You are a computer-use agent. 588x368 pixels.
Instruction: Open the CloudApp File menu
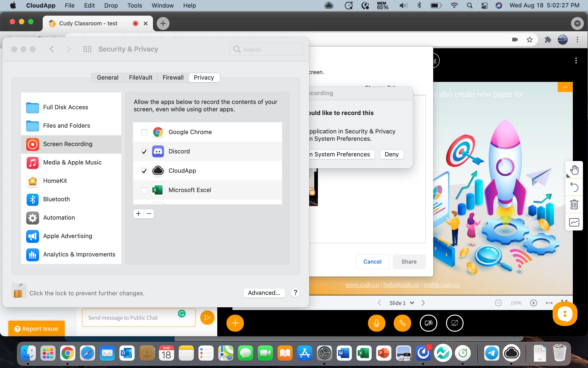70,5
